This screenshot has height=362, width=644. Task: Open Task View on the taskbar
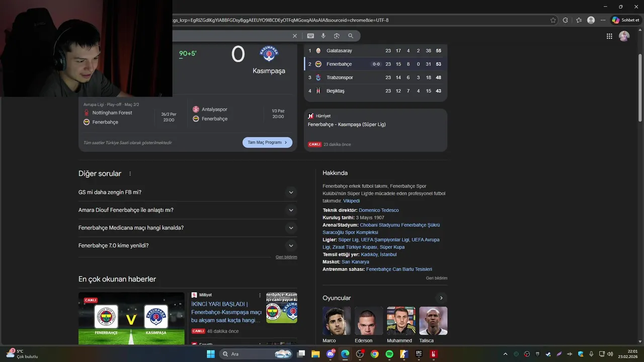coord(301,354)
